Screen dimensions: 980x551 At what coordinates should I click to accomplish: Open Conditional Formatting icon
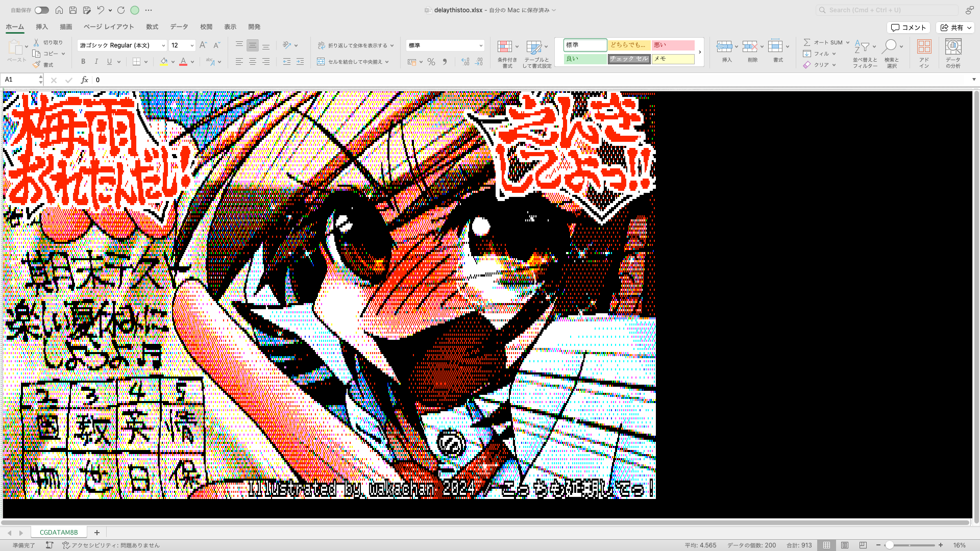click(505, 47)
